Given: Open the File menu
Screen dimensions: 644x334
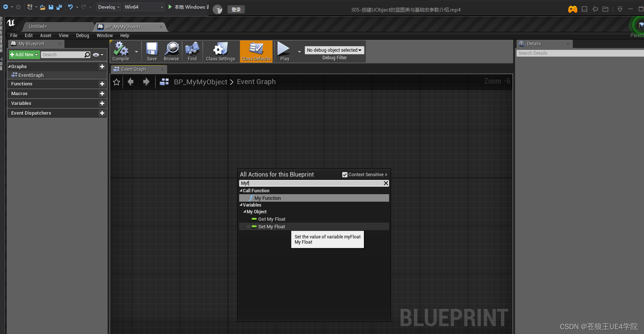Looking at the screenshot, I should tap(14, 36).
